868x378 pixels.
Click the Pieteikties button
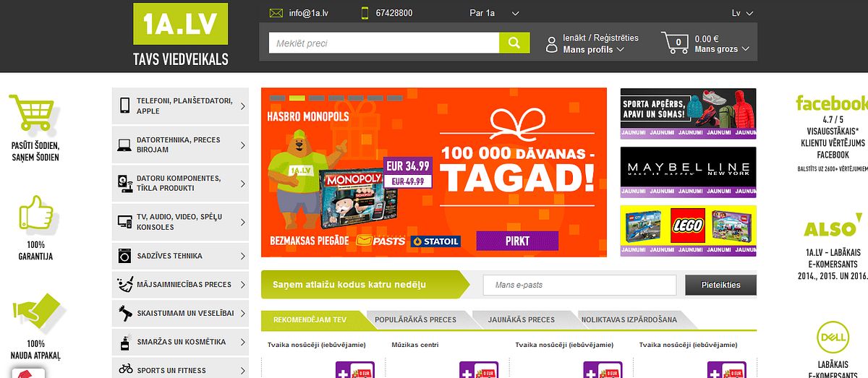pos(721,285)
